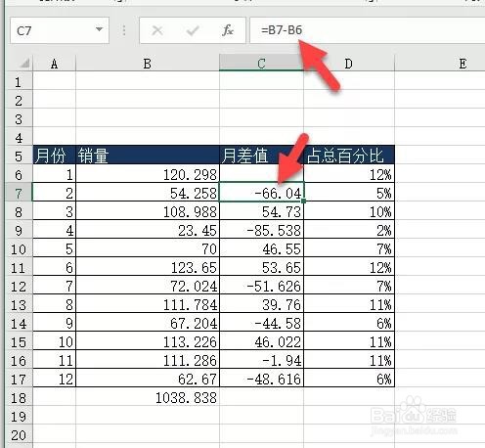Select row 7 header

(x=19, y=193)
